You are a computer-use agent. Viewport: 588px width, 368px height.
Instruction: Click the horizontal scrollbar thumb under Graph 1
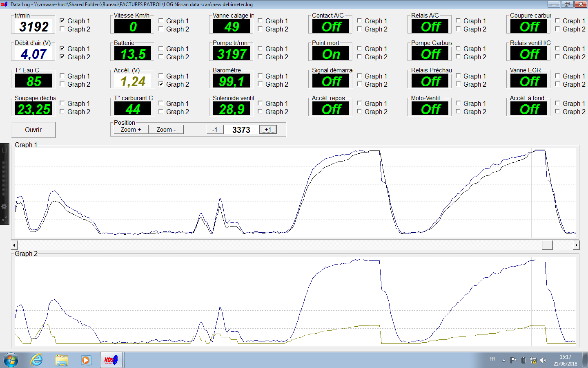coord(547,245)
